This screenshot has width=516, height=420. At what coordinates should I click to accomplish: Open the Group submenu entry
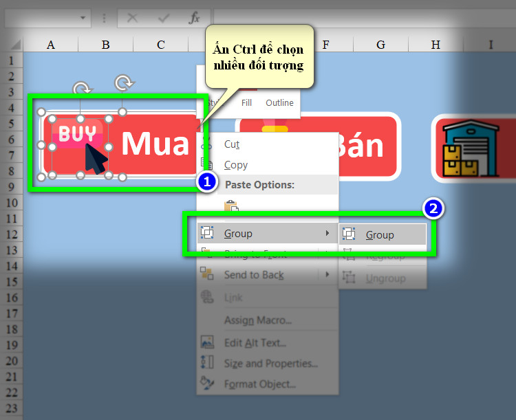268,234
